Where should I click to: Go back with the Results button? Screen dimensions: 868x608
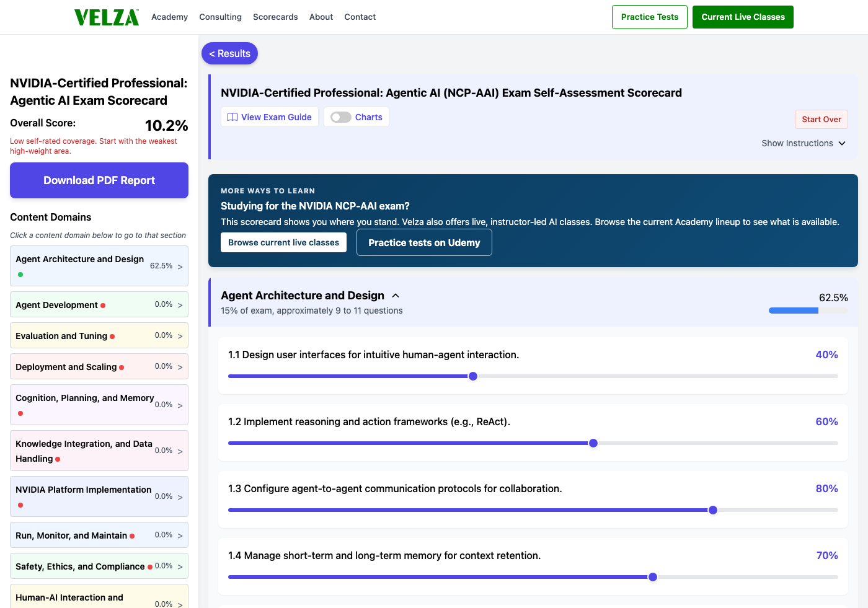[229, 53]
